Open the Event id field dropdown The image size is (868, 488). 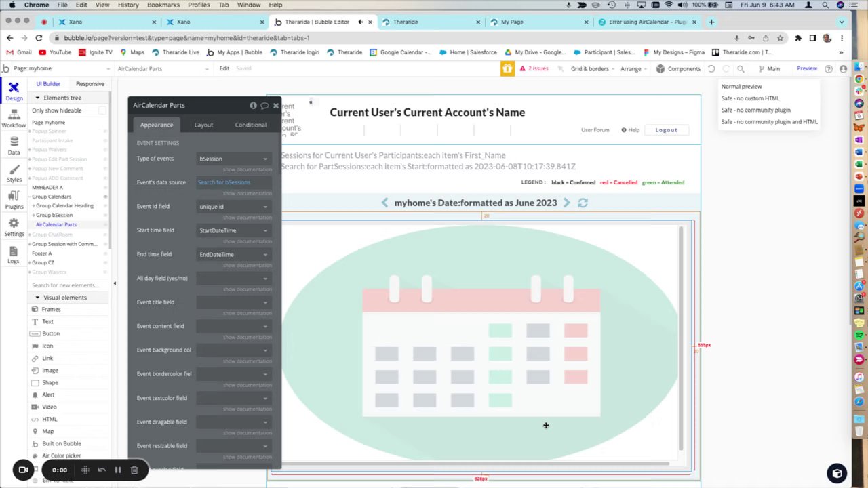pos(234,207)
